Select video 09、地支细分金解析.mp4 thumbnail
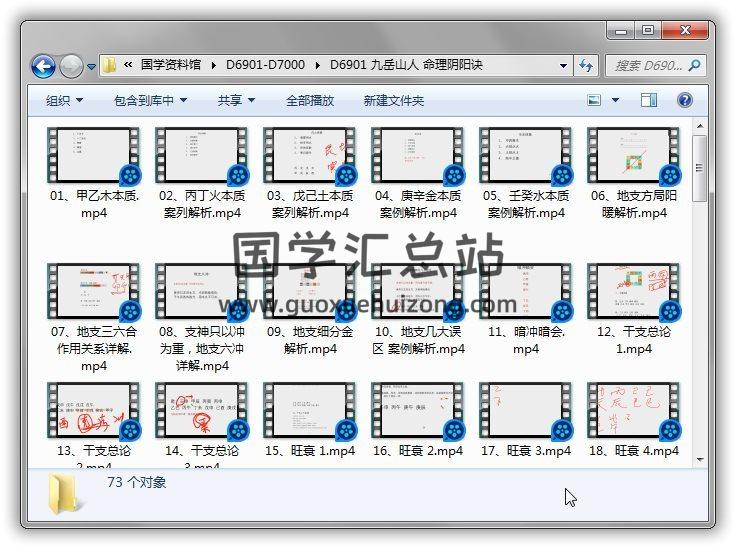Screen dimensions: 736x549 tap(309, 291)
